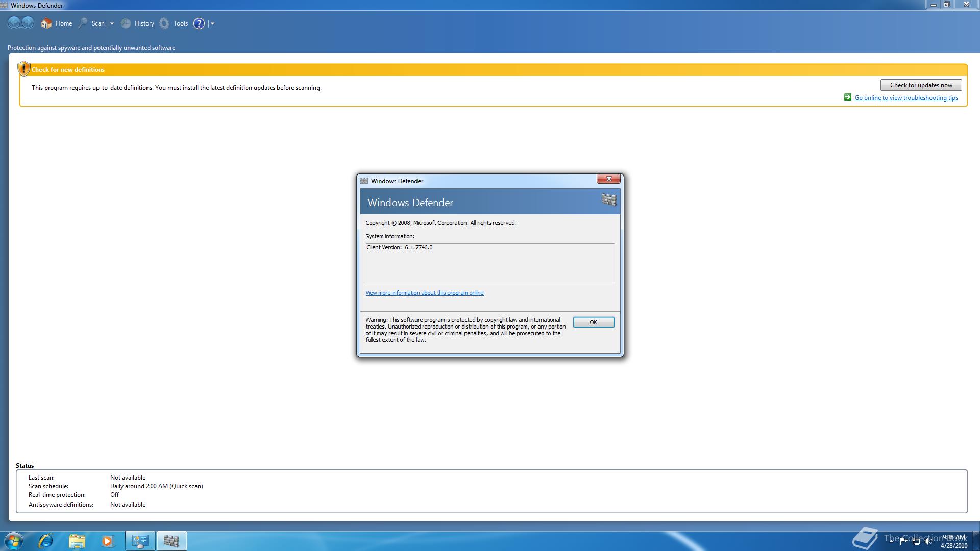This screenshot has height=551, width=980.
Task: Expand the Help options dropdown arrow
Action: 212,23
